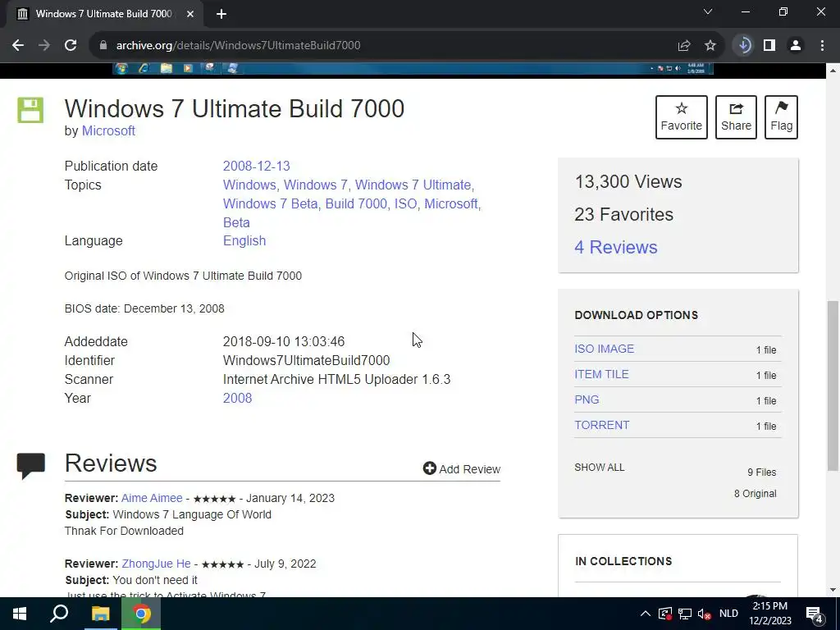Open the Windows Start menu
Image resolution: width=840 pixels, height=630 pixels.
pos(20,614)
